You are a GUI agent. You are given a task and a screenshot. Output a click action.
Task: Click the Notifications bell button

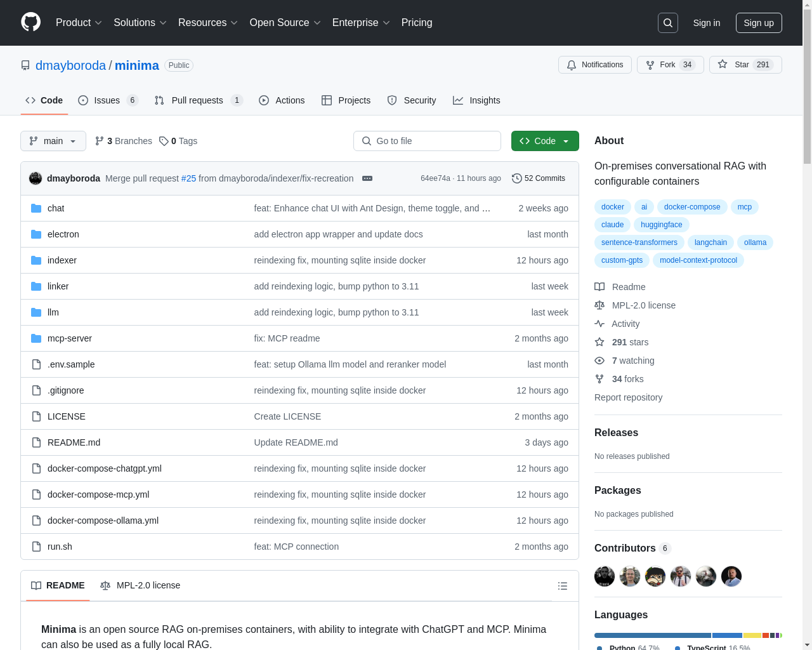pos(595,65)
